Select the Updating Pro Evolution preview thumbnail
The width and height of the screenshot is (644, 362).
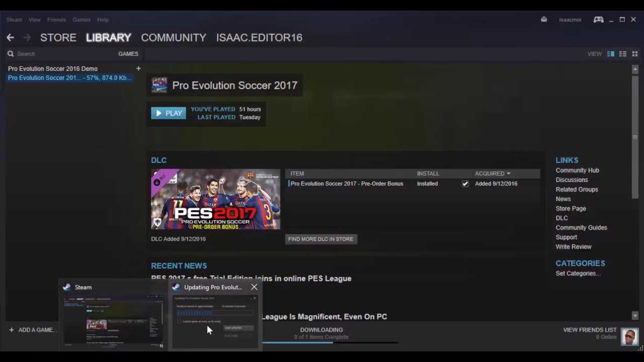[215, 321]
